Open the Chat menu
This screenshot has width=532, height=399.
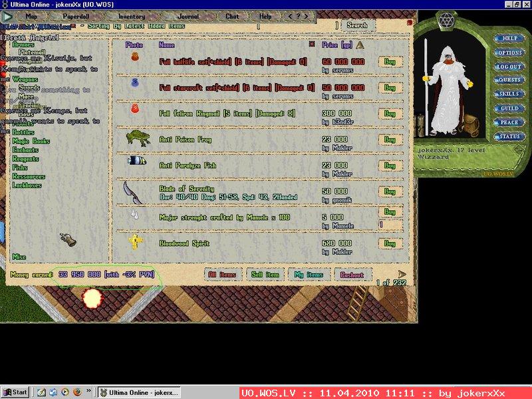point(232,16)
